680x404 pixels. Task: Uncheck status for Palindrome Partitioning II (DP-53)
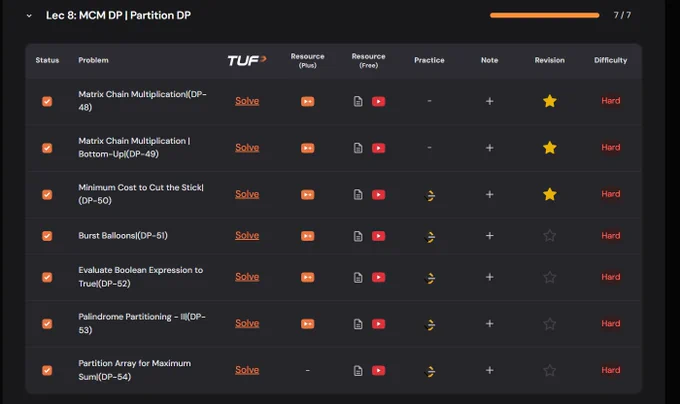(x=47, y=324)
